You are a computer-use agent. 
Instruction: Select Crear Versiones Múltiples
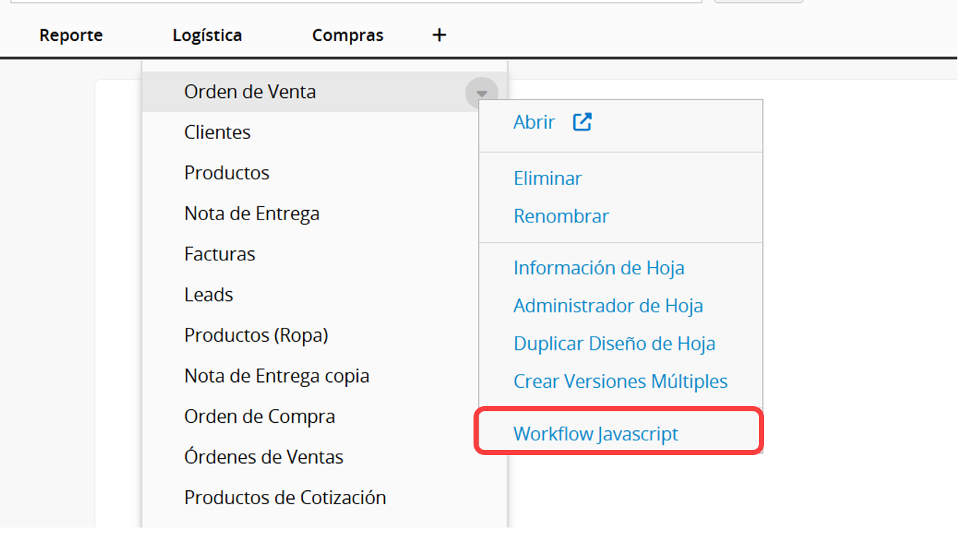click(x=621, y=382)
